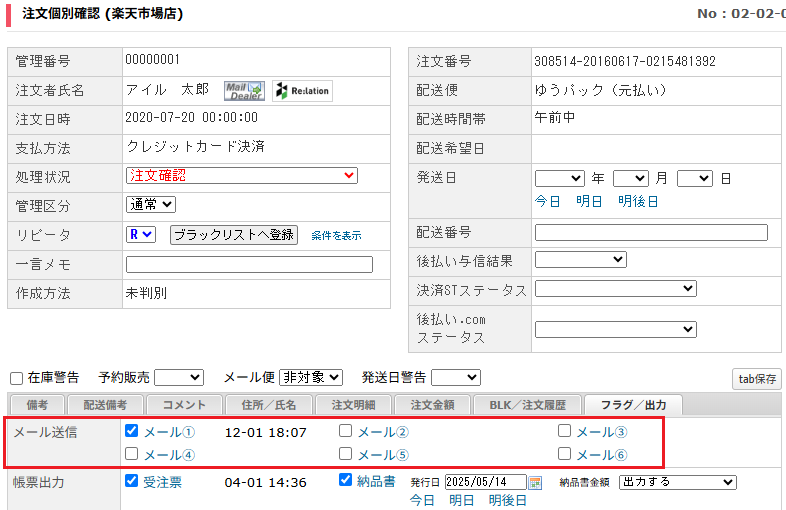
Task: Select the 受注票 timestamp 04-01 14:36
Action: 265,482
